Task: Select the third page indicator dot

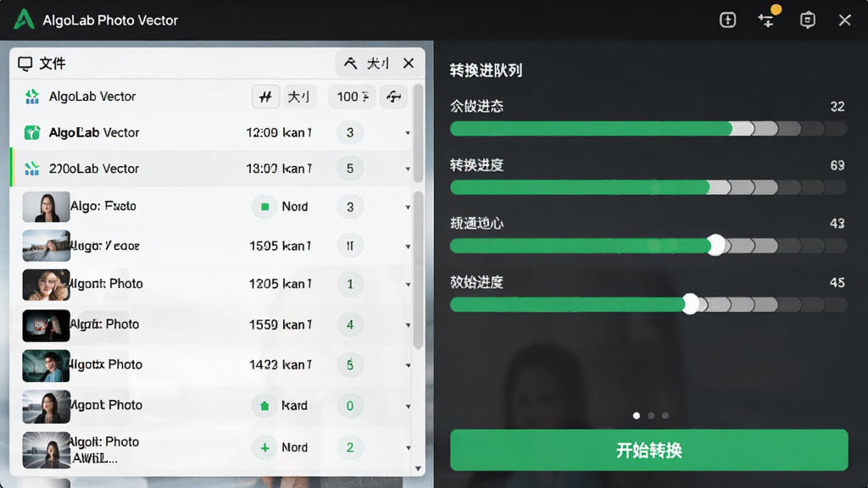Action: [x=665, y=415]
